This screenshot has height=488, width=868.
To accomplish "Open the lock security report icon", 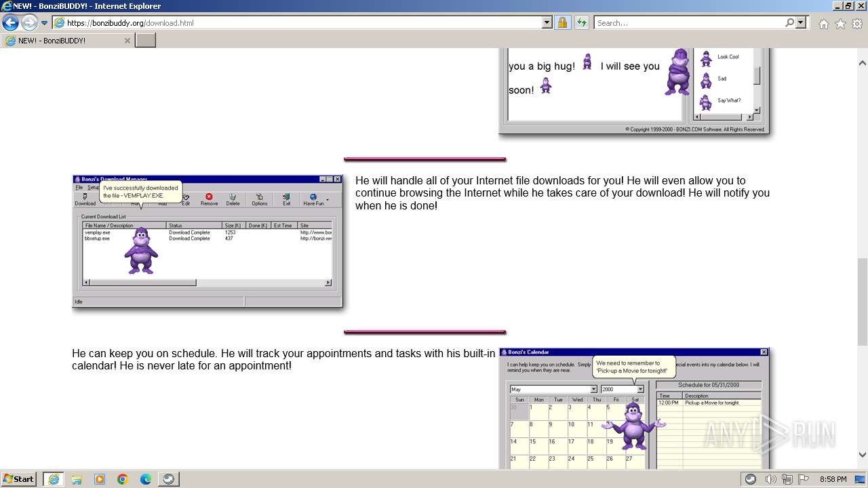I will click(x=562, y=22).
